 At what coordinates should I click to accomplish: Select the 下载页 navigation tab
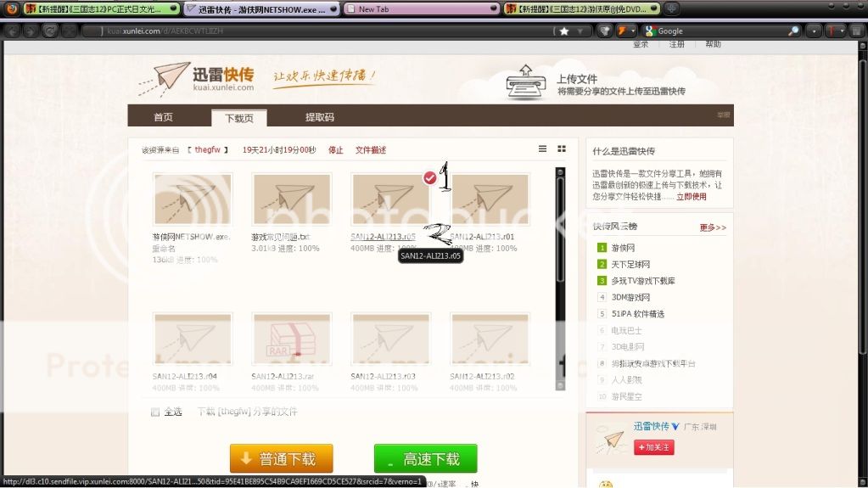pyautogui.click(x=239, y=117)
